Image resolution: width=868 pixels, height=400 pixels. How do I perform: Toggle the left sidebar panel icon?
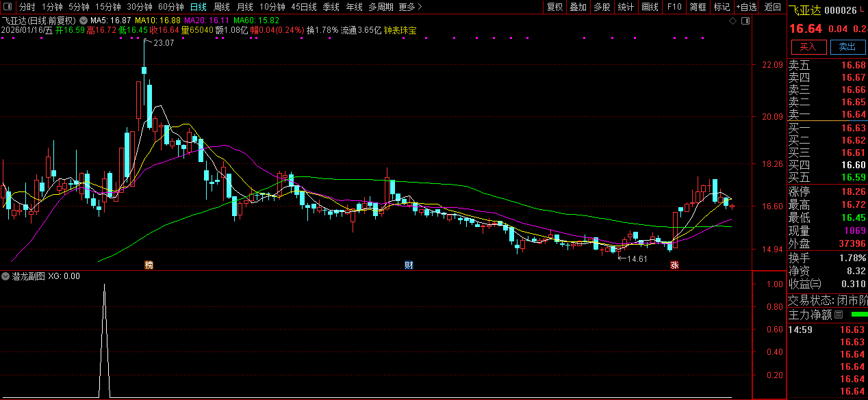point(7,7)
